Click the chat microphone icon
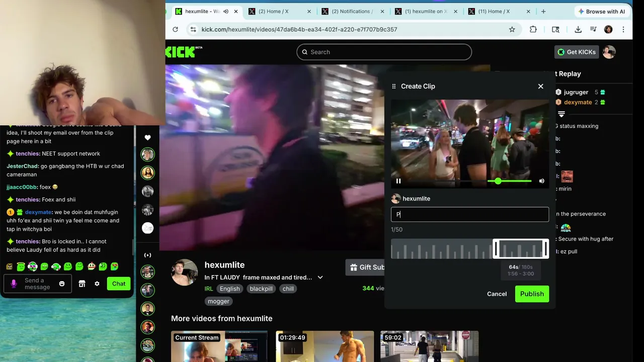This screenshot has width=644, height=362. click(x=14, y=284)
